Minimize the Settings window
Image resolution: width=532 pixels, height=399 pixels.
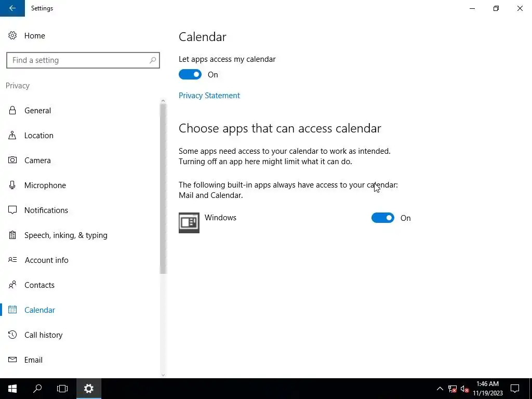[472, 8]
